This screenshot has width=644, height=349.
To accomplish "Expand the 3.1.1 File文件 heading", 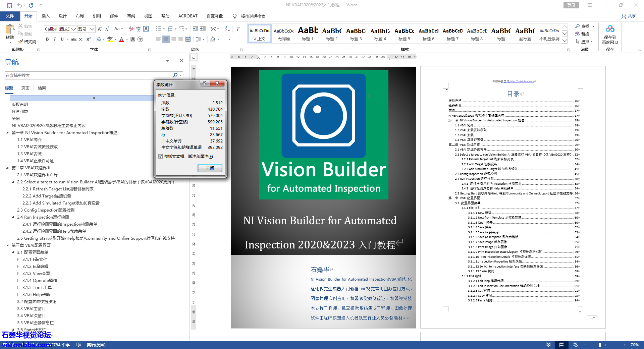I will (18, 259).
